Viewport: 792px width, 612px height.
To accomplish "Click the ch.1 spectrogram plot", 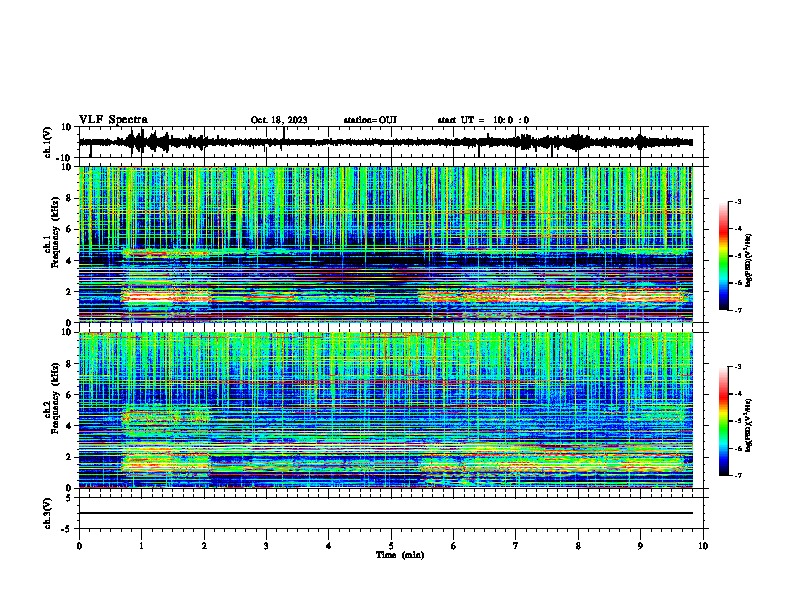I will (x=386, y=244).
